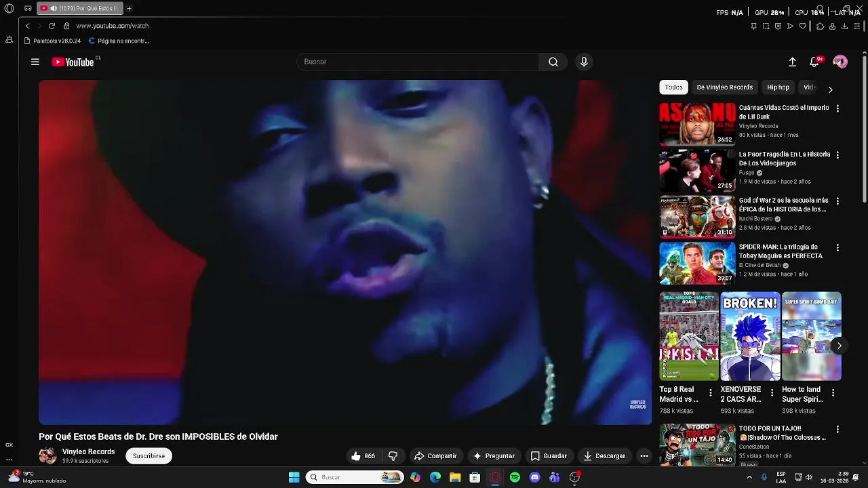Open options for La Peor Tragedia video
This screenshot has height=488, width=868.
click(837, 155)
